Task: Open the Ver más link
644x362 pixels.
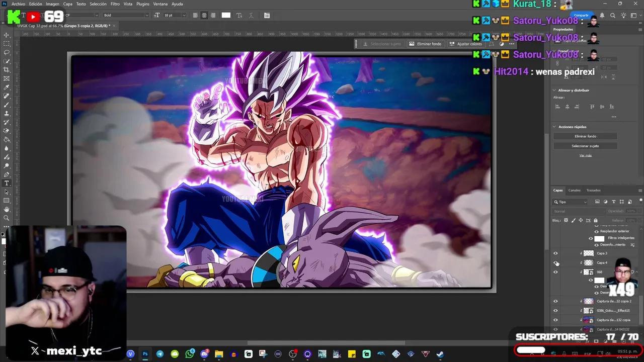Action: (585, 155)
